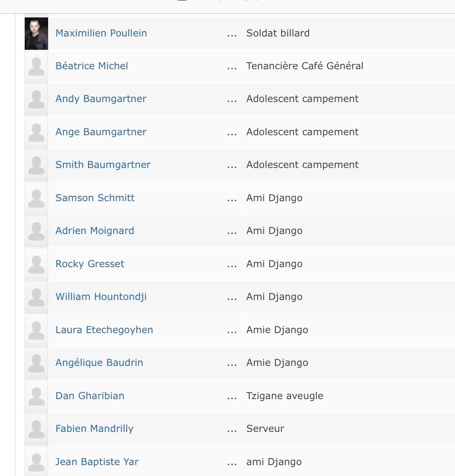455x476 pixels.
Task: Open Maximilien Poullein's cast page
Action: (101, 33)
